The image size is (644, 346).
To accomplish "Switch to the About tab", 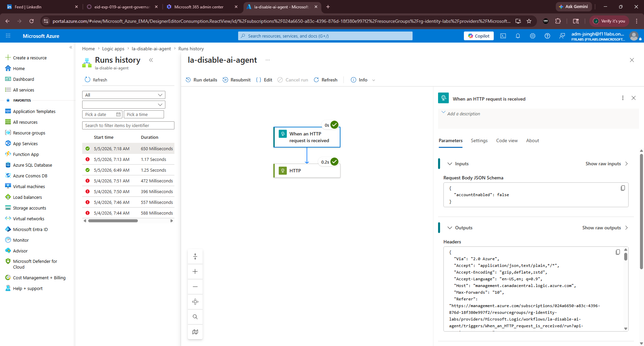I will coord(533,141).
